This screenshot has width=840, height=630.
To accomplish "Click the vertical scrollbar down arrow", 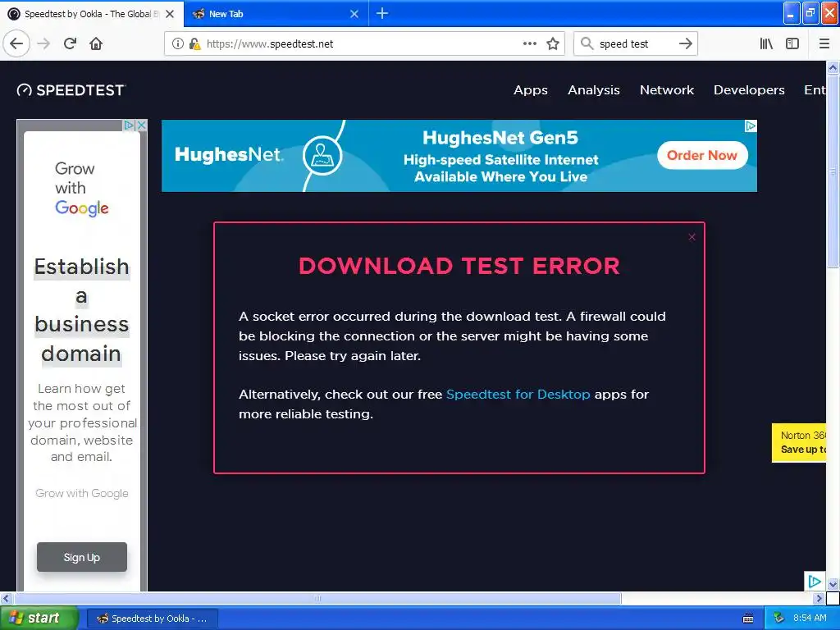I will coord(833,584).
